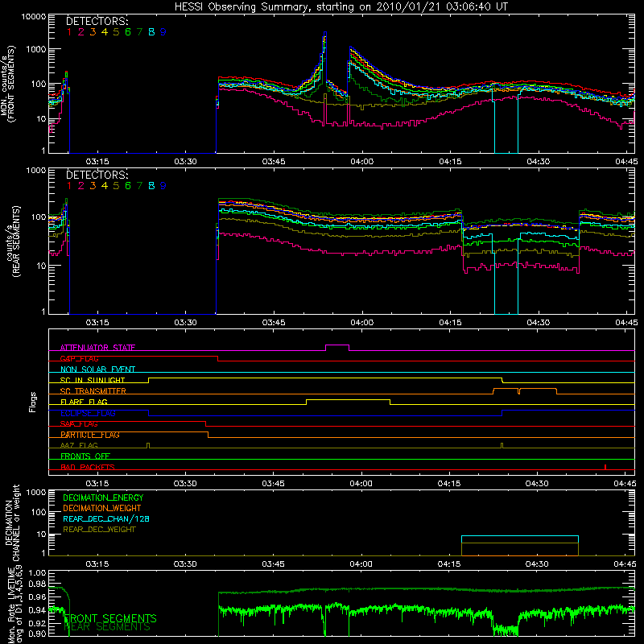Click detector number 2 in front segments legend
The height and width of the screenshot is (644, 644).
(x=81, y=32)
